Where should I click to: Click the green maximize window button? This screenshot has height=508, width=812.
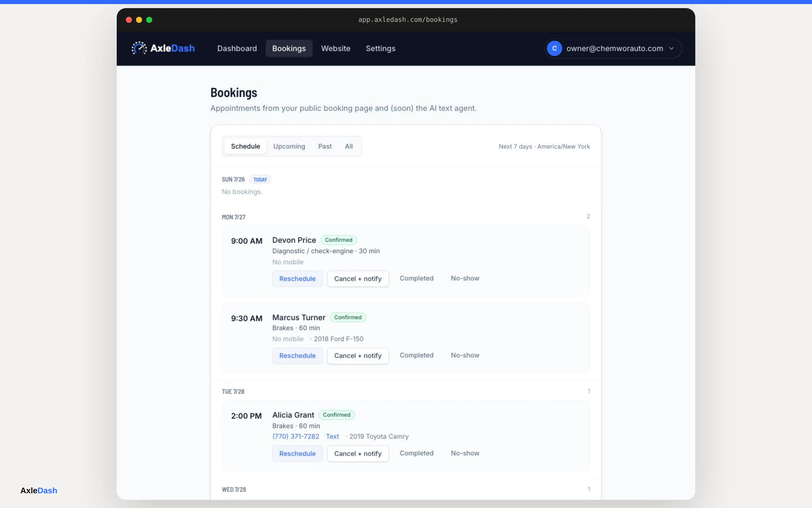[149, 20]
